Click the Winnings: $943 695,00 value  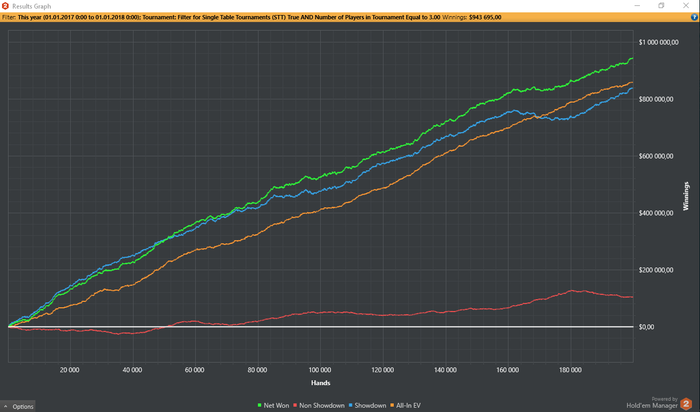pos(472,17)
